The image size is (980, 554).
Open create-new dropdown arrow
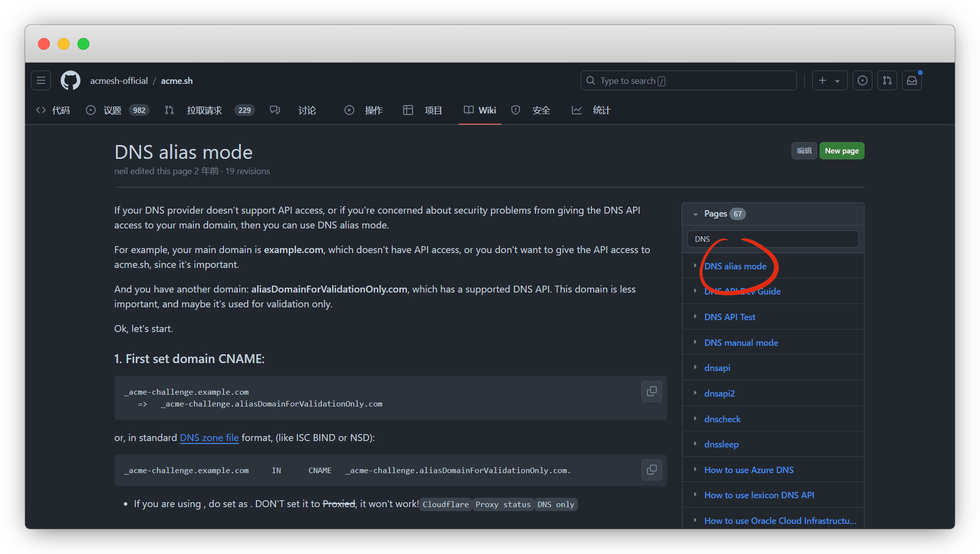pos(837,81)
